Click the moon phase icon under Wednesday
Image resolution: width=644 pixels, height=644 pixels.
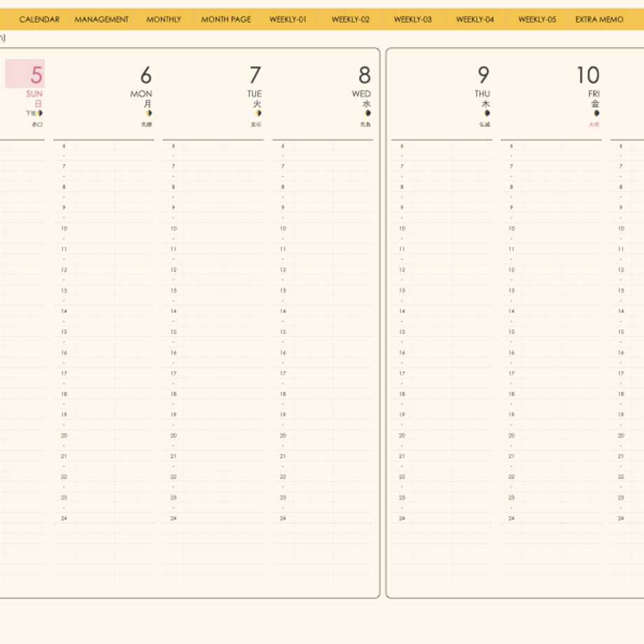368,113
